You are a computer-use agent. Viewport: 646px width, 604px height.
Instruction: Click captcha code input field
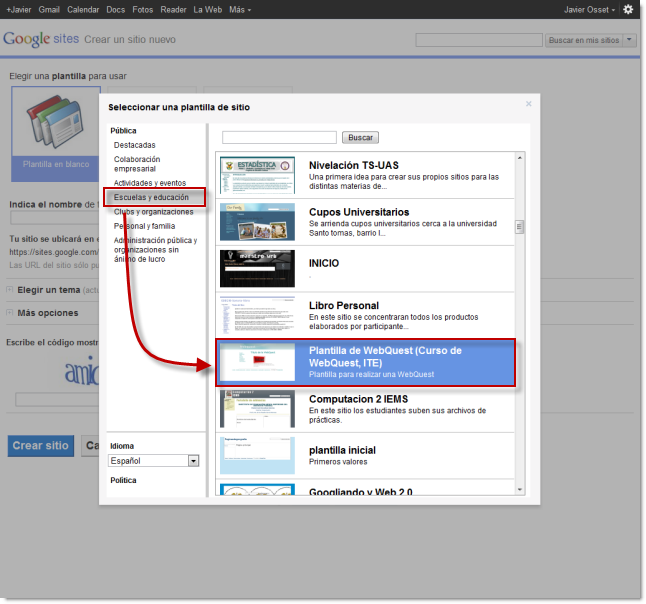click(57, 400)
